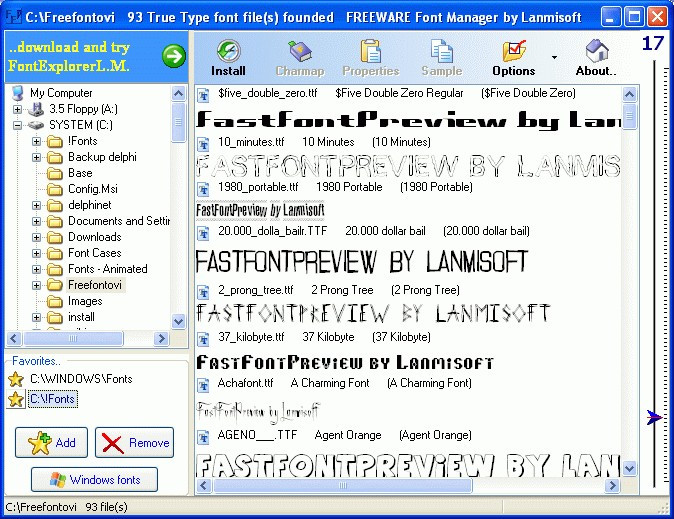Open the Options dropdown arrow
Image resolution: width=674 pixels, height=519 pixels.
click(x=555, y=57)
